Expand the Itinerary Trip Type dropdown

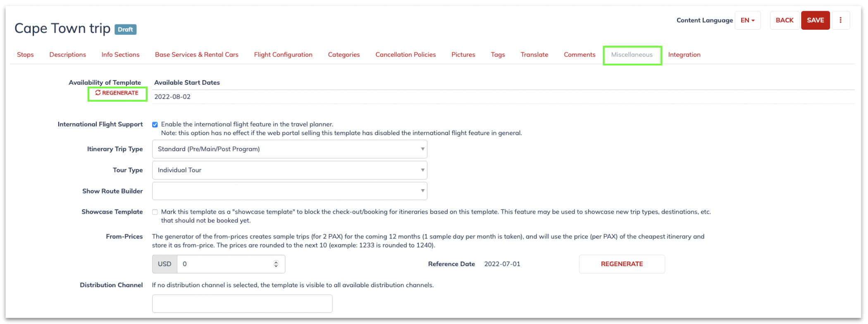pos(289,149)
